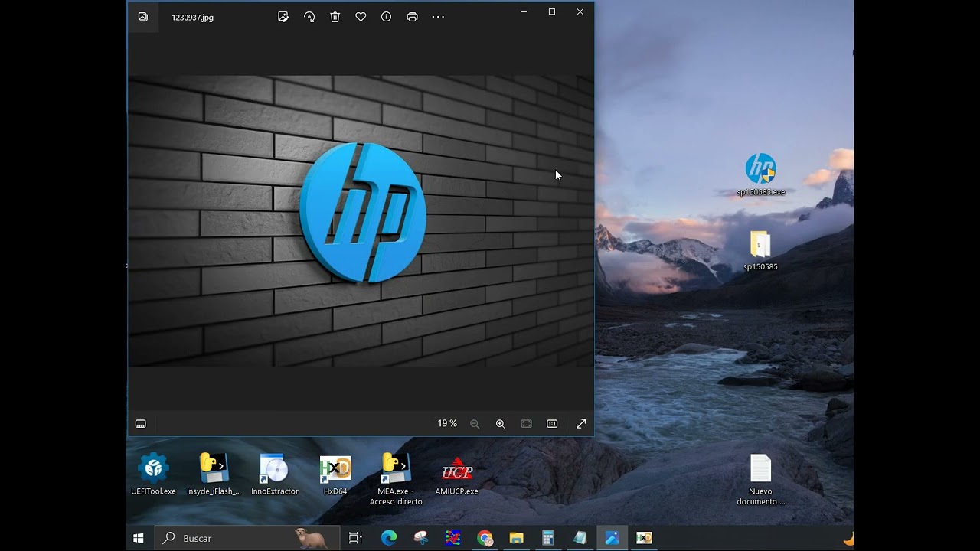Viewport: 980px width, 551px height.
Task: Zoom out using the minus magnifier
Action: pyautogui.click(x=475, y=424)
